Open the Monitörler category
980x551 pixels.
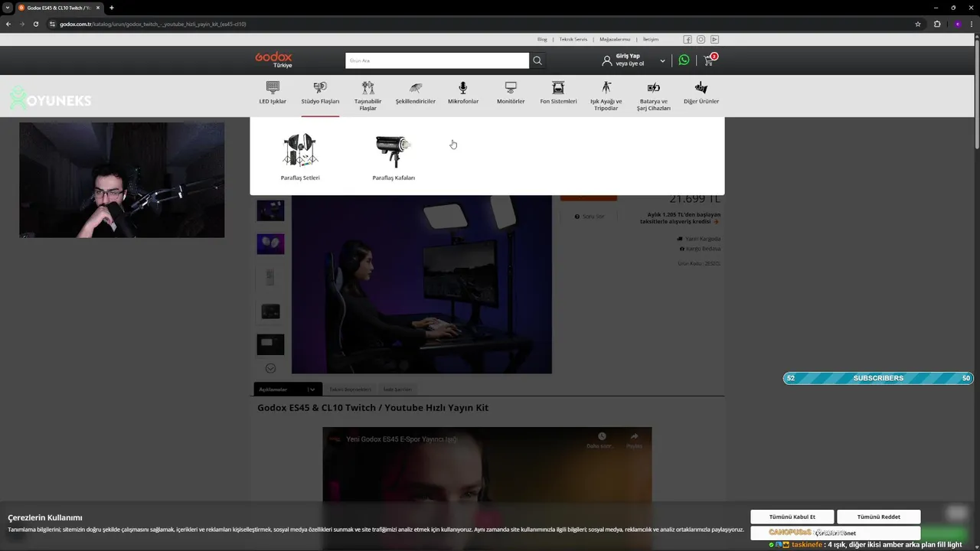pyautogui.click(x=511, y=93)
